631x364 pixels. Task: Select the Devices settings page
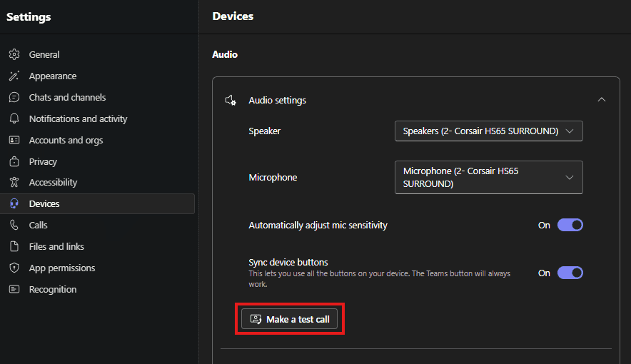[44, 204]
